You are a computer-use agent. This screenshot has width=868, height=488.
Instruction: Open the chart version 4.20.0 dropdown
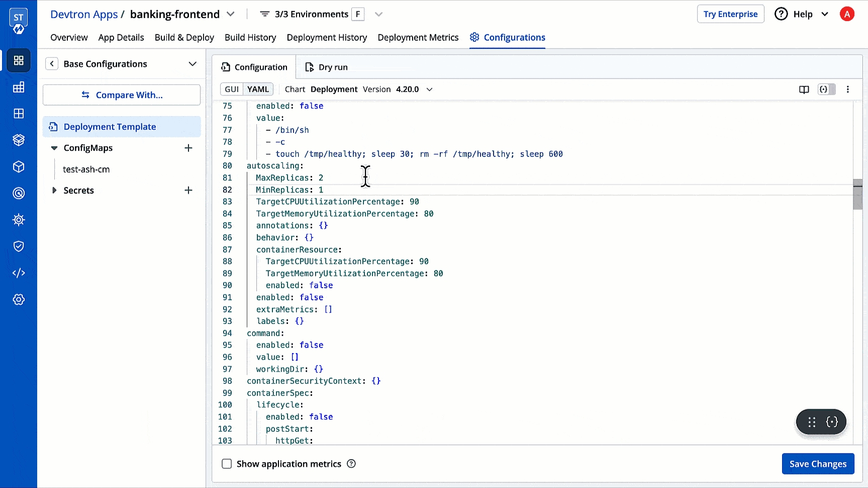pos(429,90)
